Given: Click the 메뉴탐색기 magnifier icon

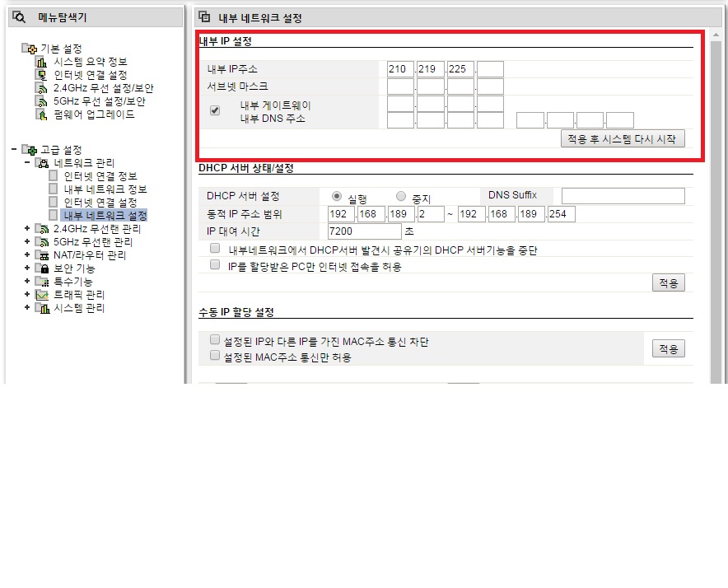Looking at the screenshot, I should (19, 17).
